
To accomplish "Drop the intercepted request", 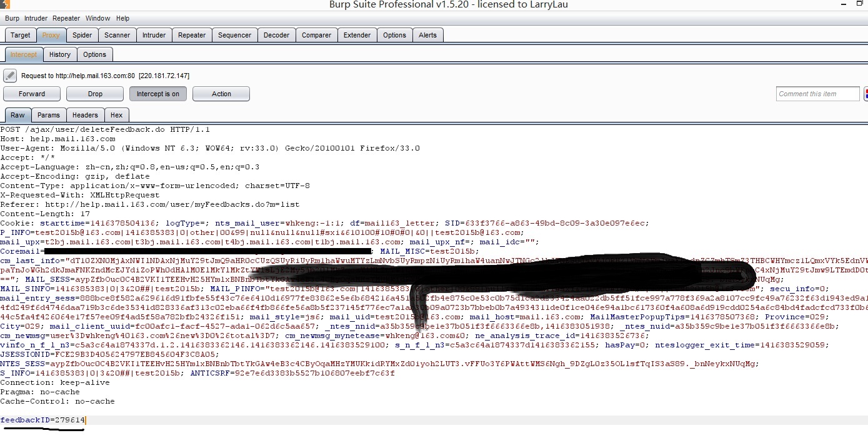I will pyautogui.click(x=95, y=94).
